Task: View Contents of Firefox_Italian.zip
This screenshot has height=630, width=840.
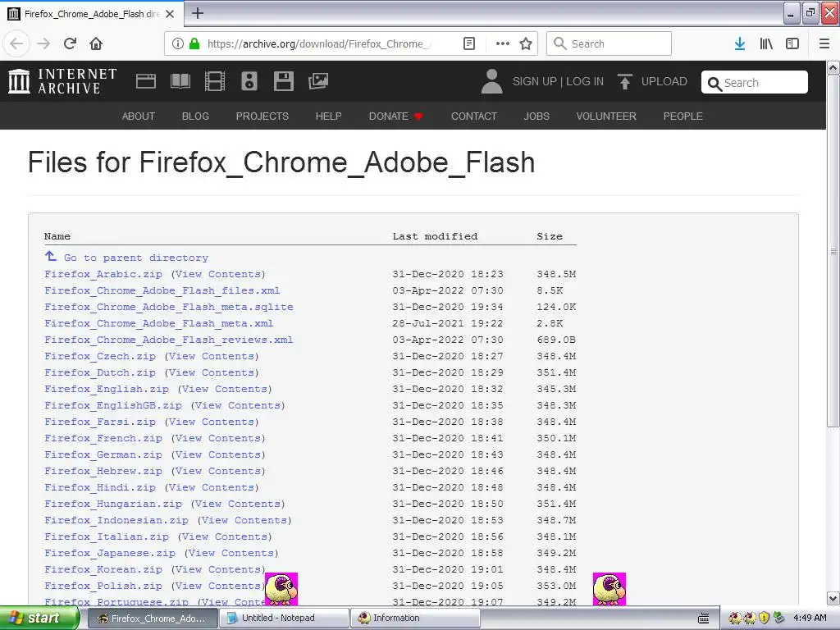Action: tap(225, 536)
